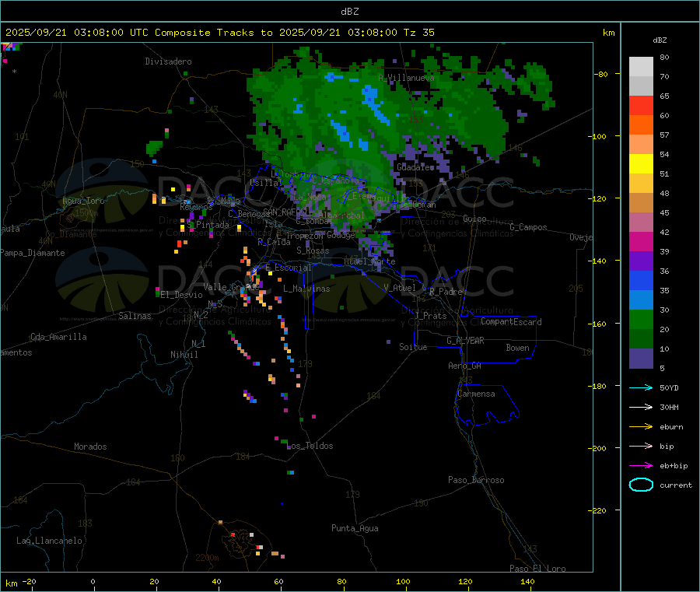
Task: Click the 'E_Escorial' map label
Action: 289,268
